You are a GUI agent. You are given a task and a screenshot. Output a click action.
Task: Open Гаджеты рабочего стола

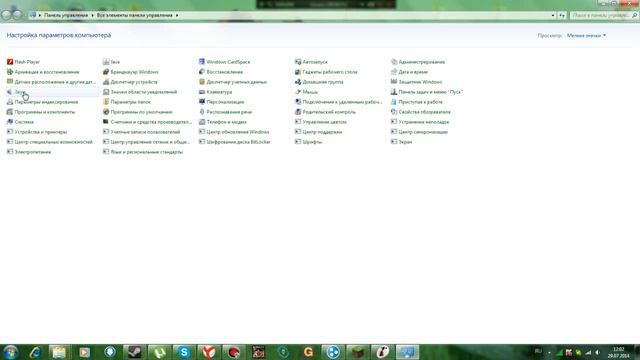point(326,72)
